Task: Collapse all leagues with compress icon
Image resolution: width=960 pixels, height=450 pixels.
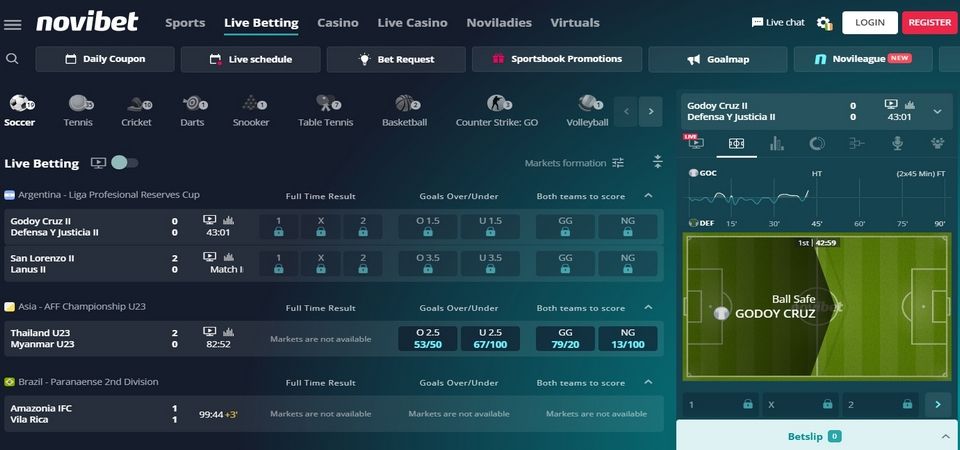Action: coord(658,162)
